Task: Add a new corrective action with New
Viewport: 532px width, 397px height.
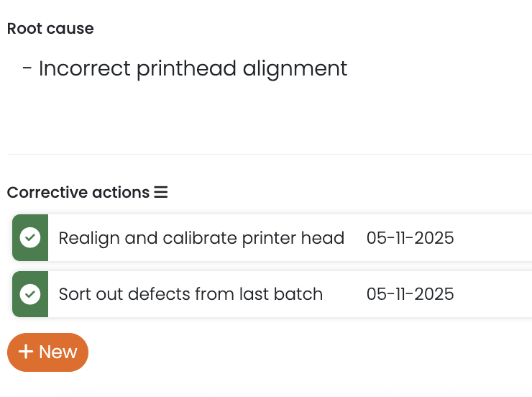Action: click(x=47, y=352)
